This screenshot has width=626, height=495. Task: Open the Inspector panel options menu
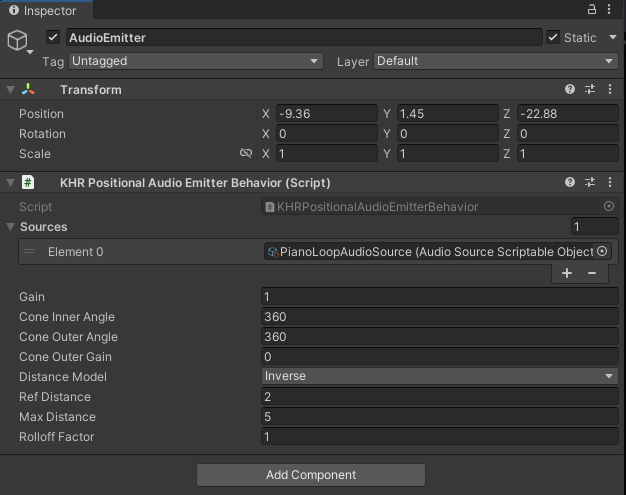pos(612,9)
